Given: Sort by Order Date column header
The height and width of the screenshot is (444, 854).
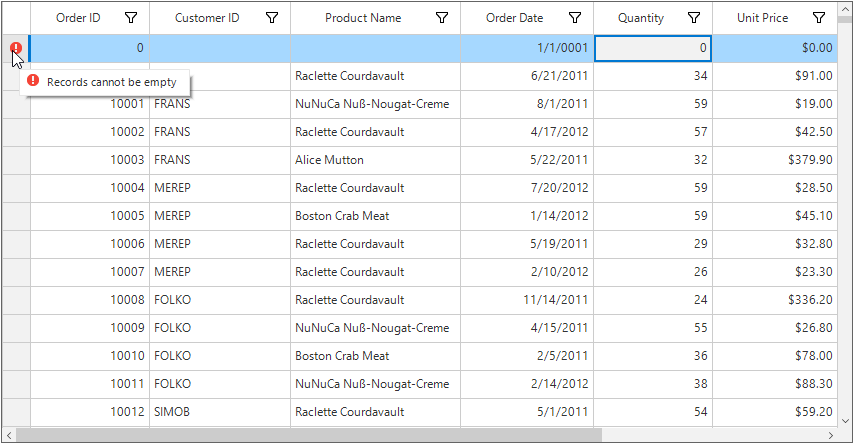Looking at the screenshot, I should click(514, 18).
